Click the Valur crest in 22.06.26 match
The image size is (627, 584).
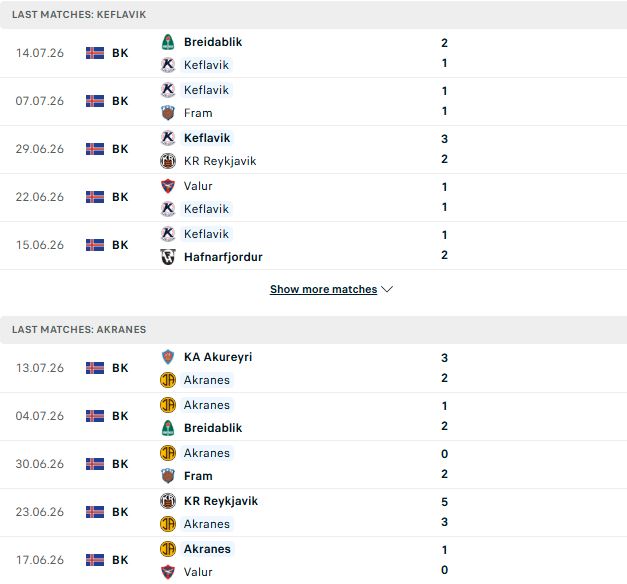tap(168, 186)
